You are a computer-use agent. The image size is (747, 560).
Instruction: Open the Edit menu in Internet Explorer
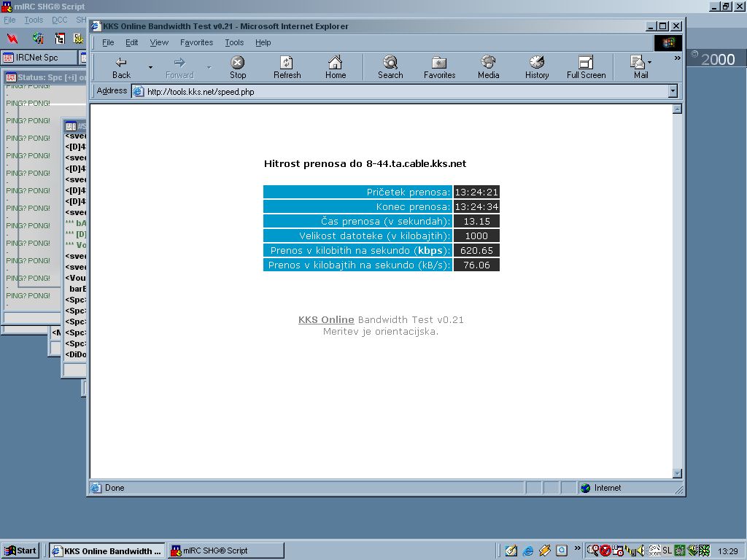click(131, 42)
